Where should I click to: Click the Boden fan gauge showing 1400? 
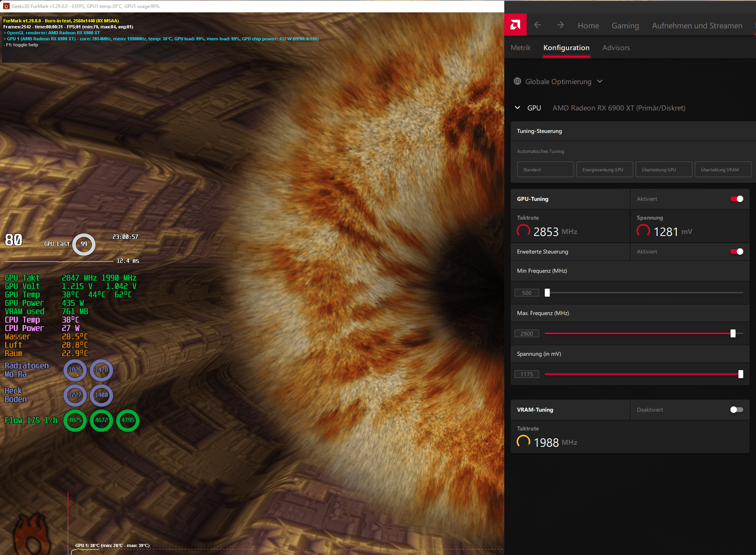click(101, 395)
